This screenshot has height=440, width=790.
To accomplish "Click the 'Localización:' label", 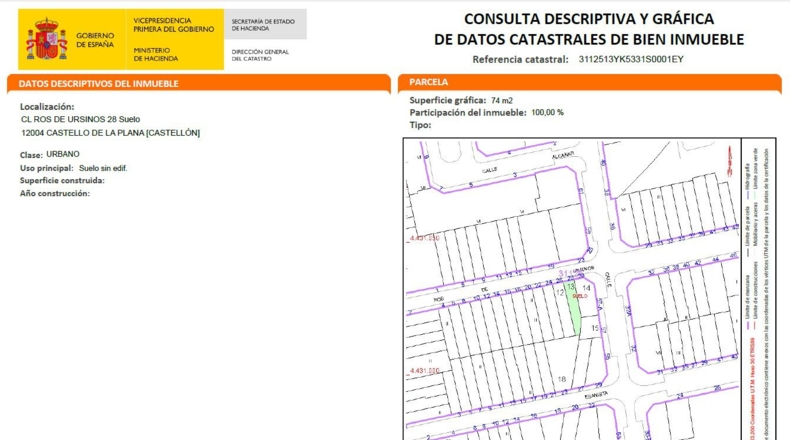I will (x=47, y=107).
